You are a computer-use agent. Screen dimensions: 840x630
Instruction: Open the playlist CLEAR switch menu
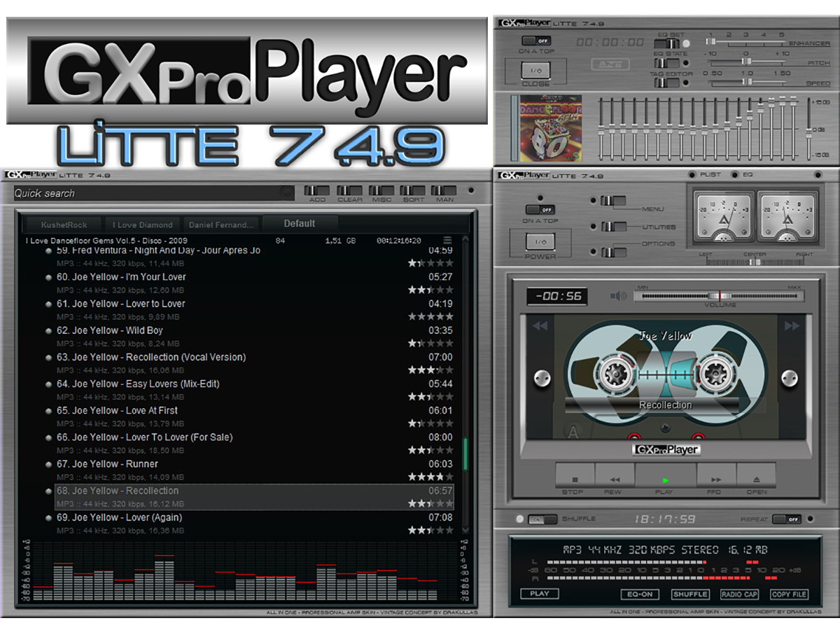point(350,190)
